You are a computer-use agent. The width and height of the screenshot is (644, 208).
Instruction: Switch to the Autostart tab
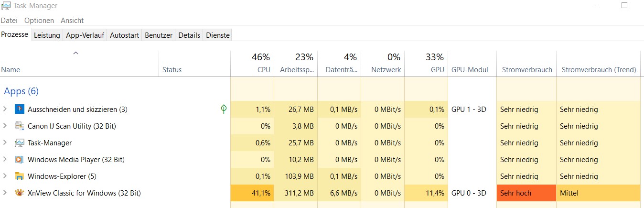(x=124, y=35)
